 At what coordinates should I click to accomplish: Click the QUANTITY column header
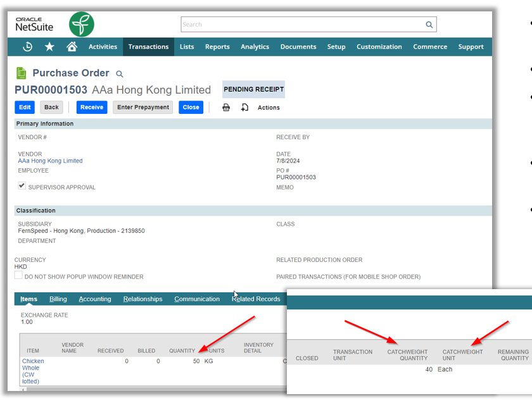pyautogui.click(x=182, y=350)
